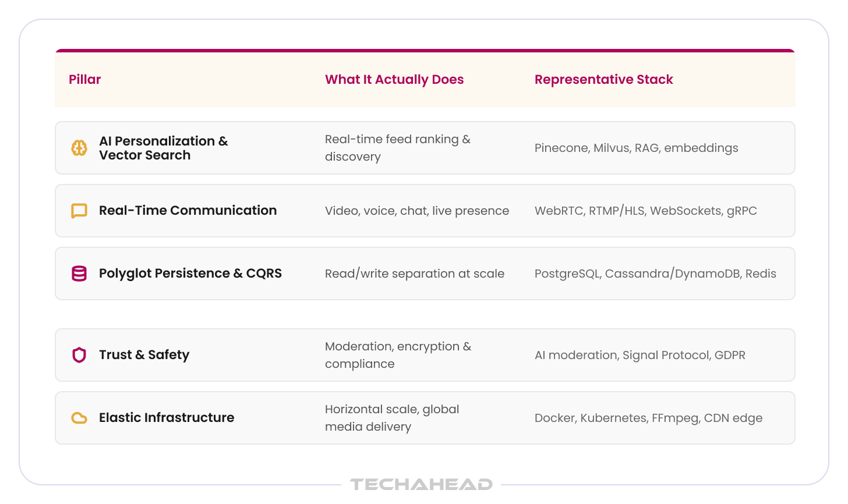Click the TechAhead logo at bottom
Viewport: 848px width, 504px height.
tap(421, 484)
